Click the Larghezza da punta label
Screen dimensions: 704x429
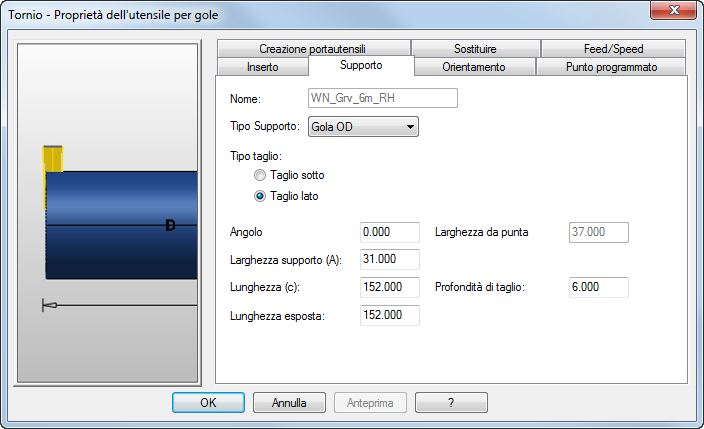tap(481, 232)
